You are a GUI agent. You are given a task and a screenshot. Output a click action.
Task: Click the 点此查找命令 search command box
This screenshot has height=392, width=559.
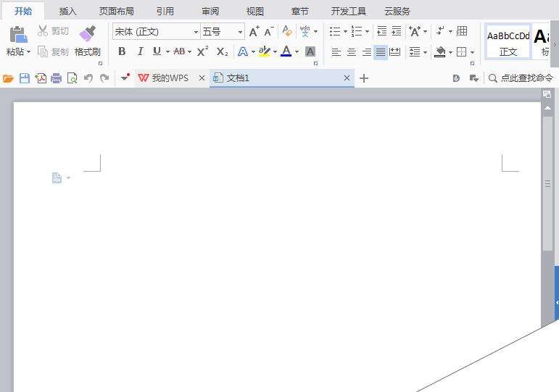click(521, 78)
